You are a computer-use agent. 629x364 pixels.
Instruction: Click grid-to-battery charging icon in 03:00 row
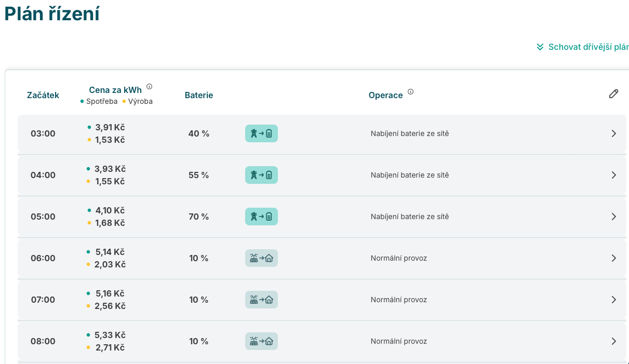(x=261, y=133)
